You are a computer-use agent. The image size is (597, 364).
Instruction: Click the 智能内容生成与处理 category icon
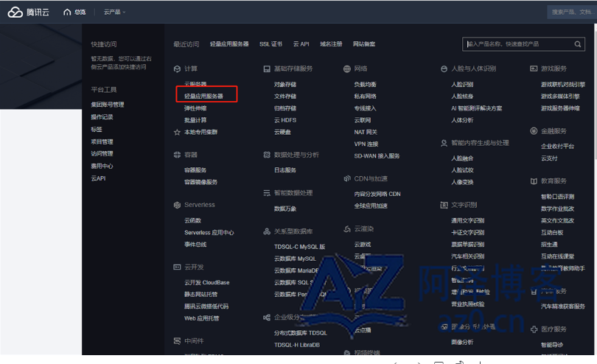(444, 143)
